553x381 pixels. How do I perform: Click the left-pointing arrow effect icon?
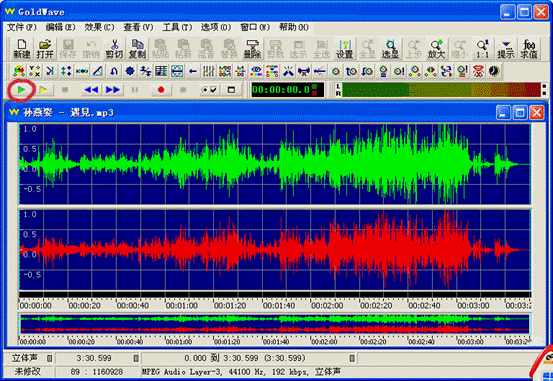[193, 71]
